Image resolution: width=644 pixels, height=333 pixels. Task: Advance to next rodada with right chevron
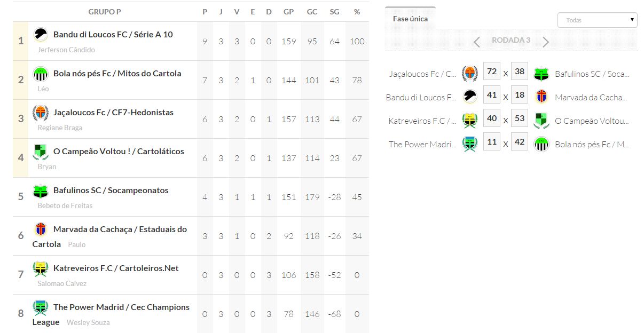click(x=545, y=42)
